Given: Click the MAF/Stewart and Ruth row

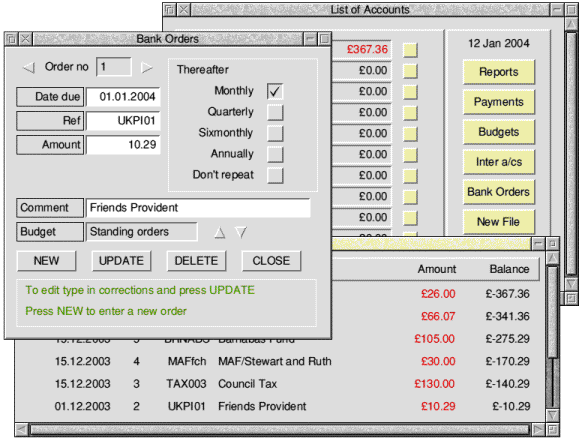Looking at the screenshot, I should 293,362.
